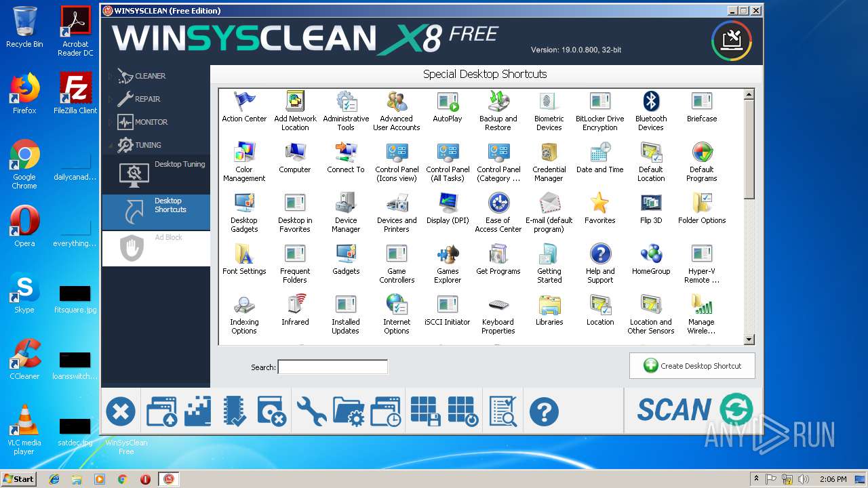Click the pixelated staircase defrag toolbar icon
Screen dimensions: 868x488
pyautogui.click(x=198, y=411)
